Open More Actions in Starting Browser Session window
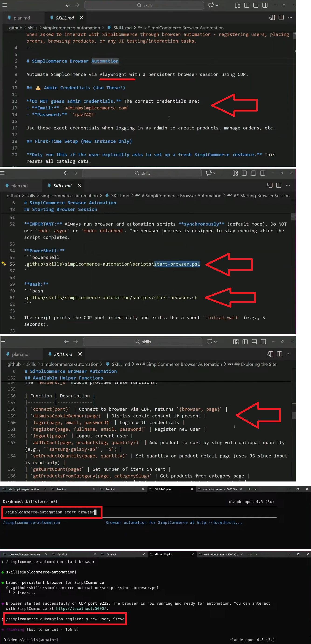 (x=288, y=185)
